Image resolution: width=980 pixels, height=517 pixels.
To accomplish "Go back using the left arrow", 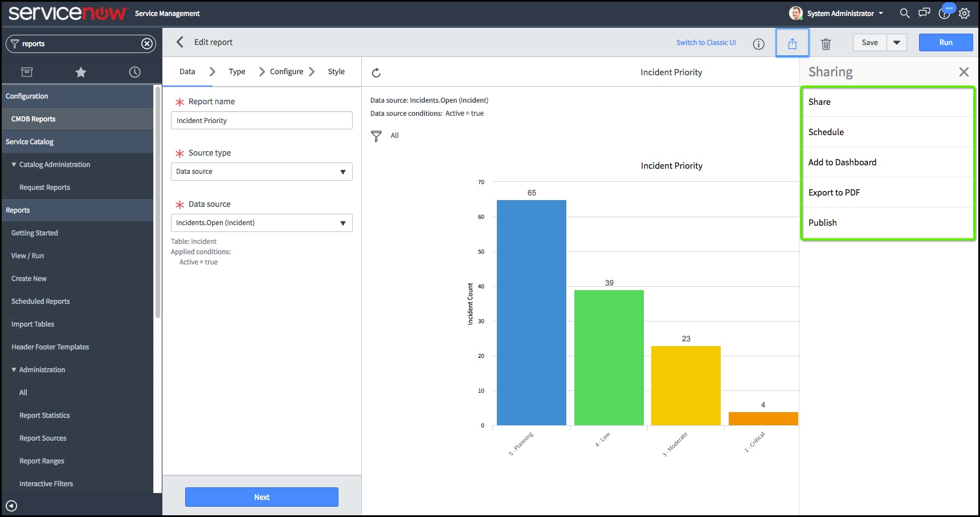I will pyautogui.click(x=180, y=42).
